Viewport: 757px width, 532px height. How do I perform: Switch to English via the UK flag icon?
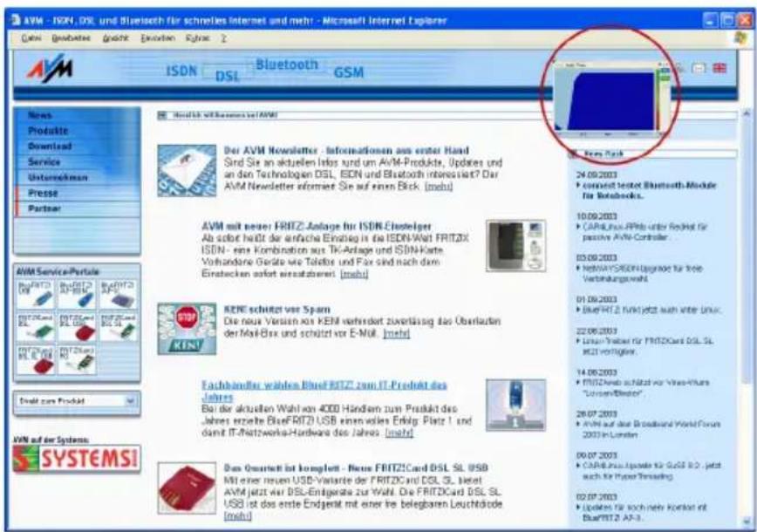point(719,68)
